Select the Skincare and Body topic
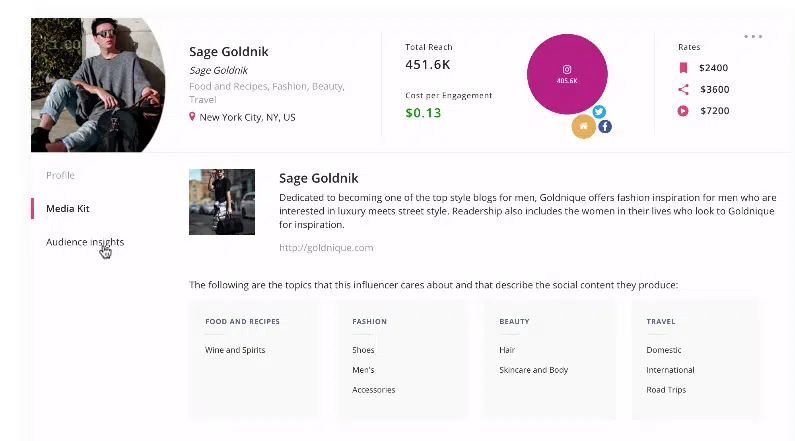Screen dimensions: 795x441 [533, 370]
